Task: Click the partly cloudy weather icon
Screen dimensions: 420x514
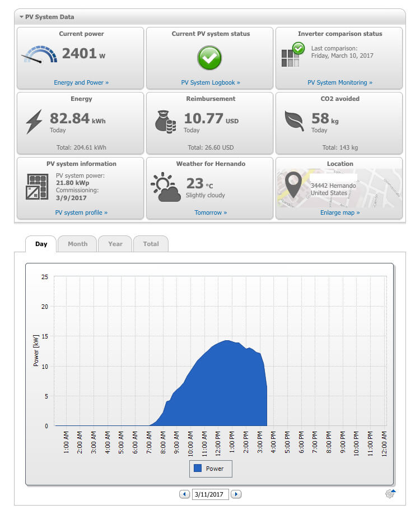Action: (166, 187)
